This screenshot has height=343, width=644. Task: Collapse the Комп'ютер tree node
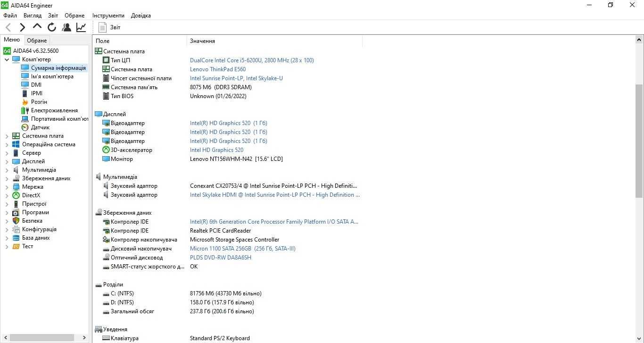click(7, 59)
